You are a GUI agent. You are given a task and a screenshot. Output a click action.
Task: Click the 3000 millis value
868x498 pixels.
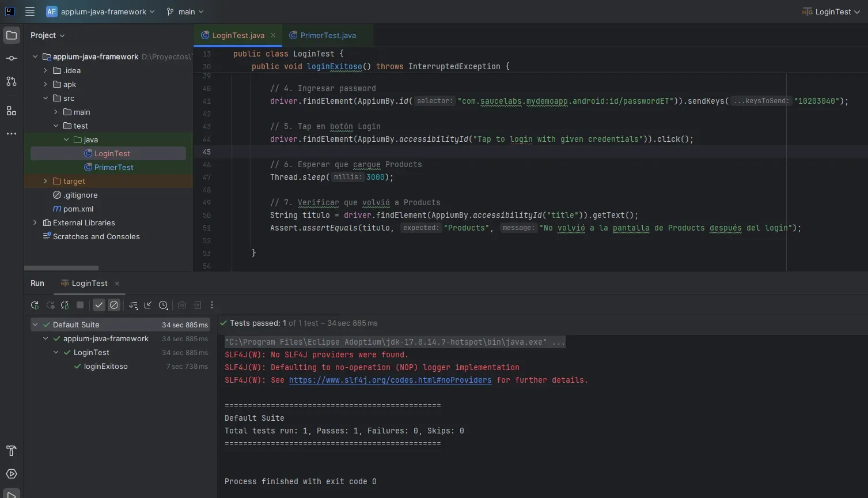pyautogui.click(x=375, y=177)
